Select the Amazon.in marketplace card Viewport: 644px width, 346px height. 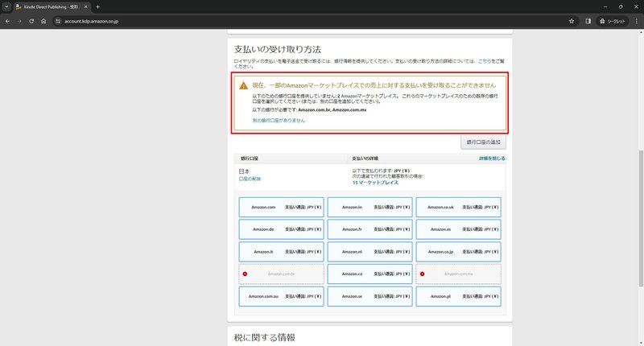coord(369,208)
